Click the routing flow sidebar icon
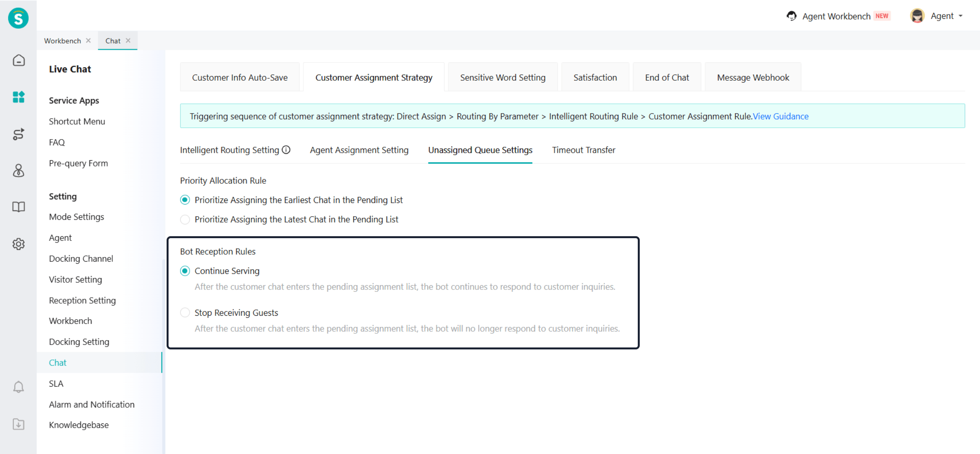This screenshot has height=454, width=980. tap(18, 134)
